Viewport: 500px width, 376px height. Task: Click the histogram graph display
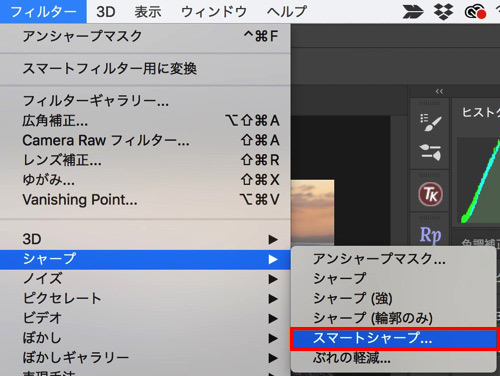(479, 180)
